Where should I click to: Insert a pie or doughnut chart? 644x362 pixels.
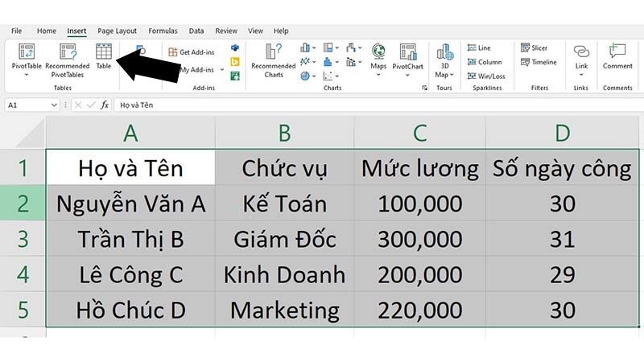click(x=305, y=76)
